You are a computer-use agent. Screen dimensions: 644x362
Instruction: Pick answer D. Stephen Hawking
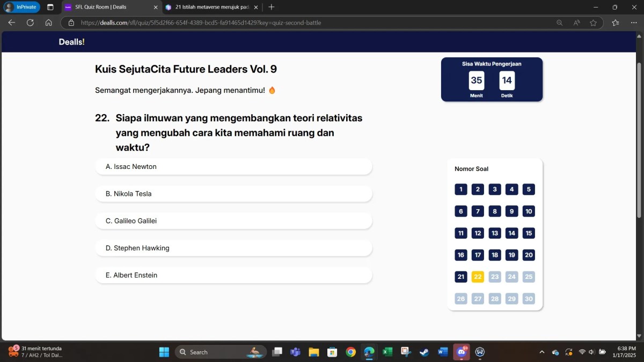233,248
